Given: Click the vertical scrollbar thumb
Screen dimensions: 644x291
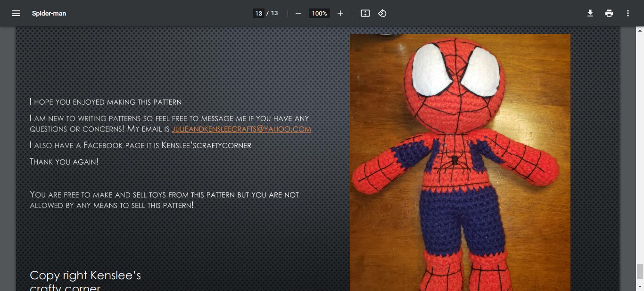Looking at the screenshot, I should (640, 271).
